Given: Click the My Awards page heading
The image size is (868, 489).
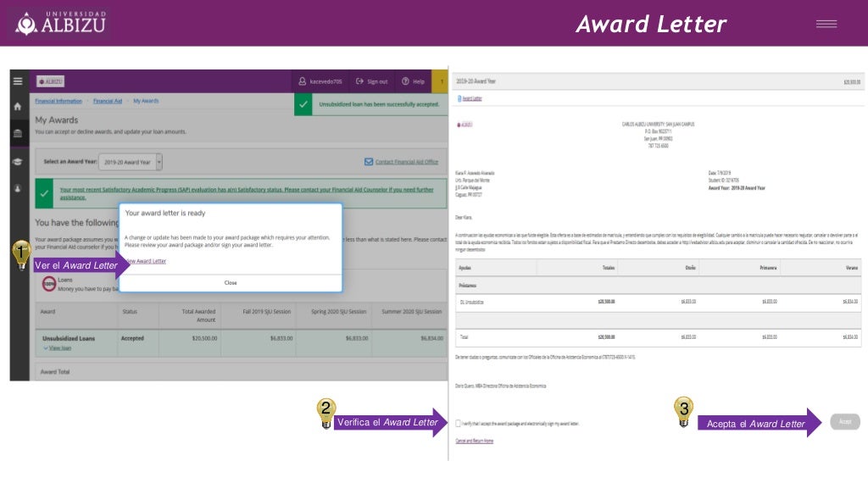Looking at the screenshot, I should coord(57,120).
